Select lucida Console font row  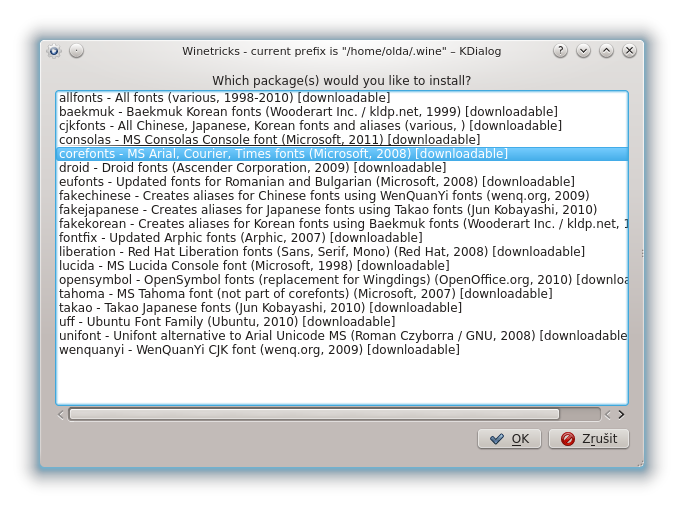pyautogui.click(x=342, y=265)
